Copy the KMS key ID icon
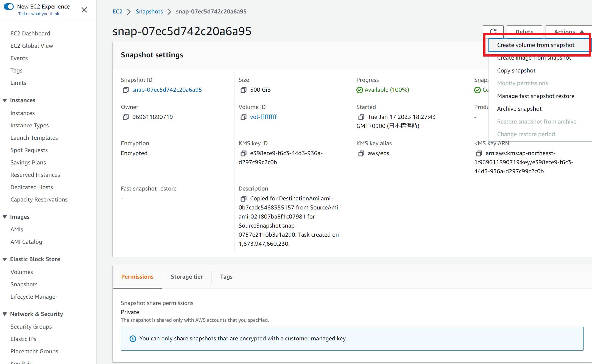Image resolution: width=592 pixels, height=364 pixels. (x=243, y=153)
